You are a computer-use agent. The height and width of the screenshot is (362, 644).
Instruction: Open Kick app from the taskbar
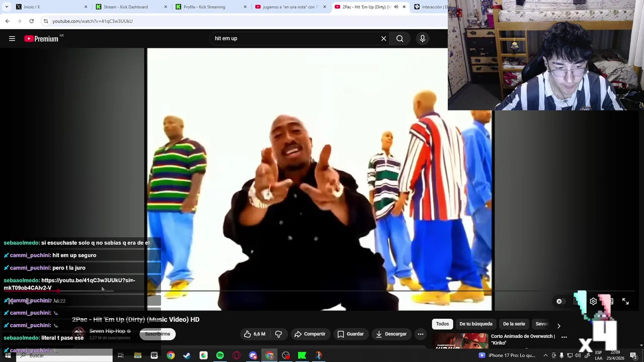[x=302, y=355]
